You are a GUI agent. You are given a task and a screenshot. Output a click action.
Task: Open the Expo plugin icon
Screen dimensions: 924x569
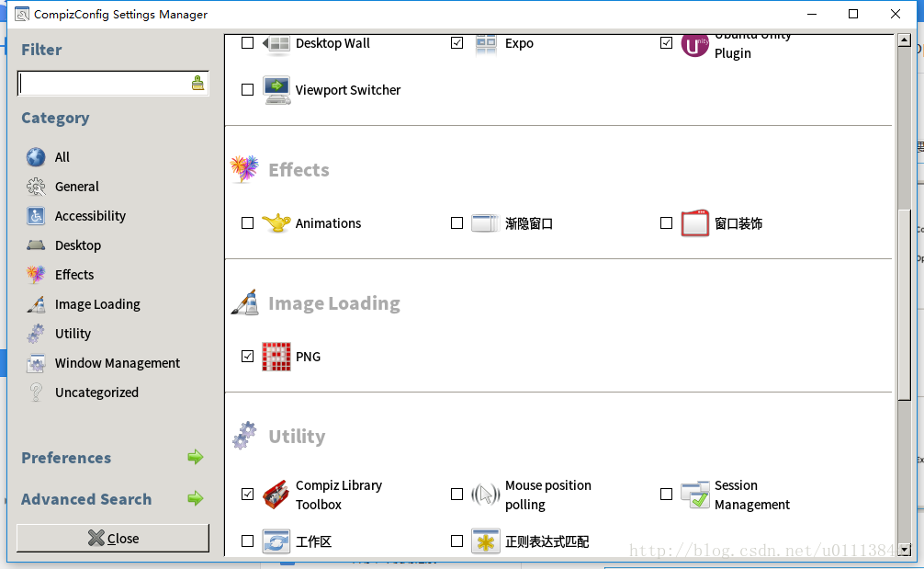486,43
